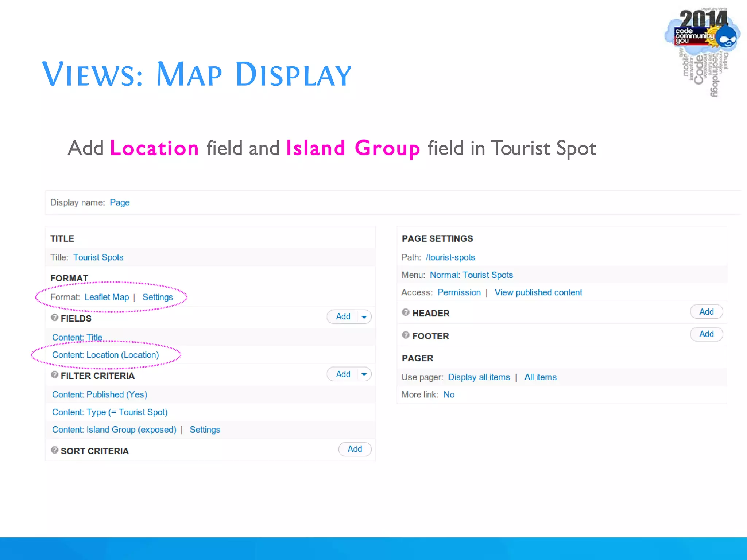
Task: Open the Content: Title field
Action: pyautogui.click(x=77, y=337)
